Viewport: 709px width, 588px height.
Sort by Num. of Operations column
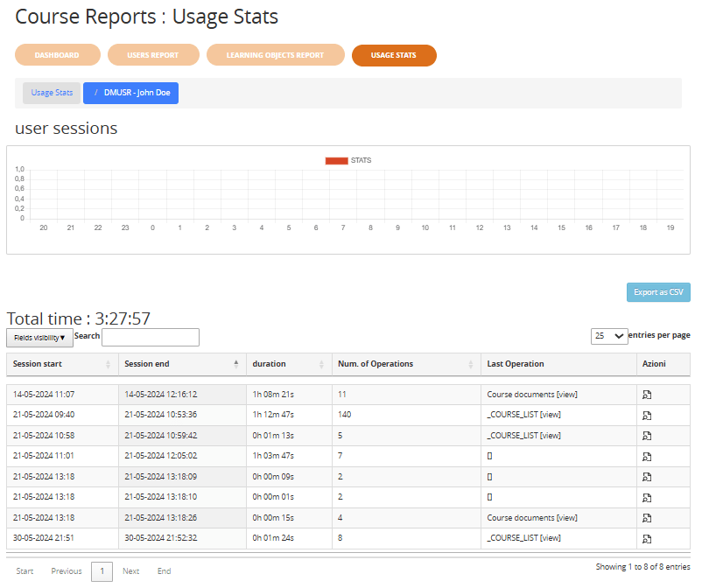point(406,364)
